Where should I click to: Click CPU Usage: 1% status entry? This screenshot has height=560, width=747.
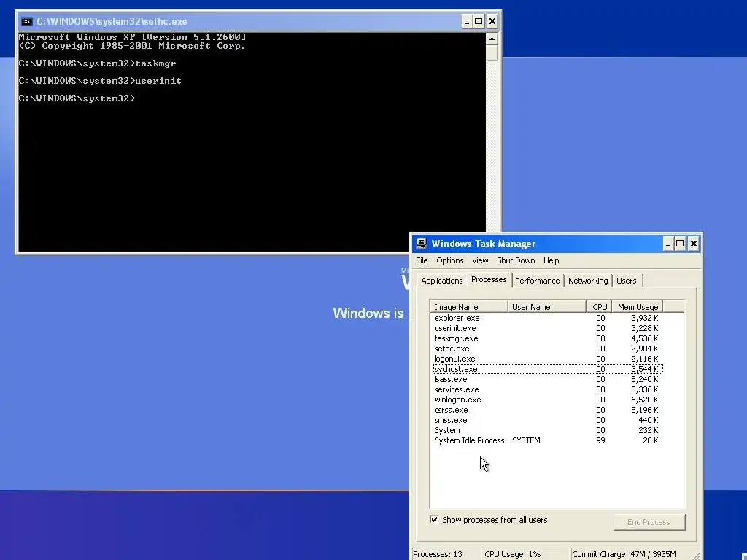525,554
